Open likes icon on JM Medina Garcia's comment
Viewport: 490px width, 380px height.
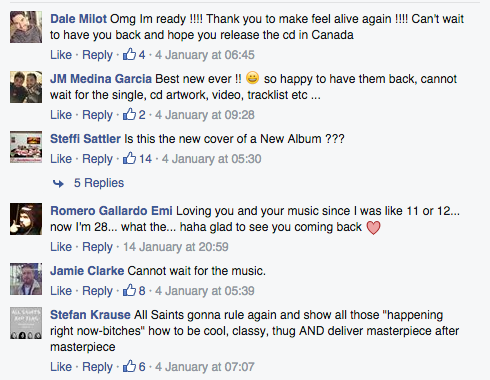click(129, 114)
